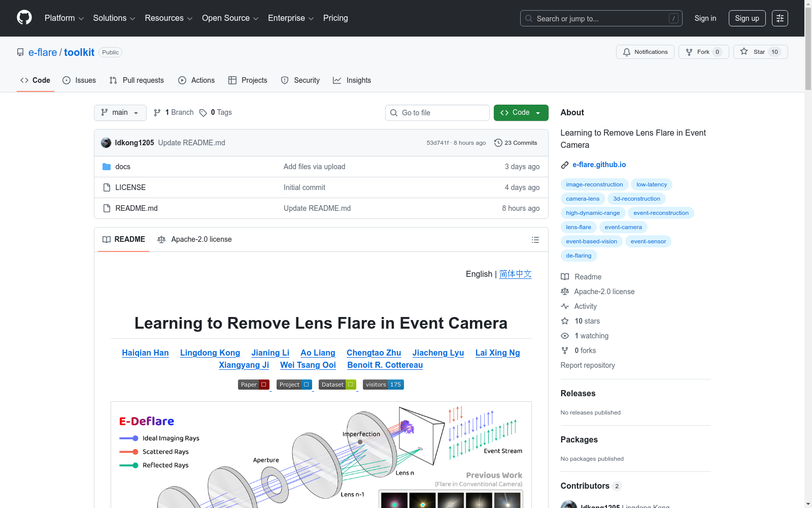
Task: Click the 10 stars sidebar link
Action: pyautogui.click(x=580, y=321)
